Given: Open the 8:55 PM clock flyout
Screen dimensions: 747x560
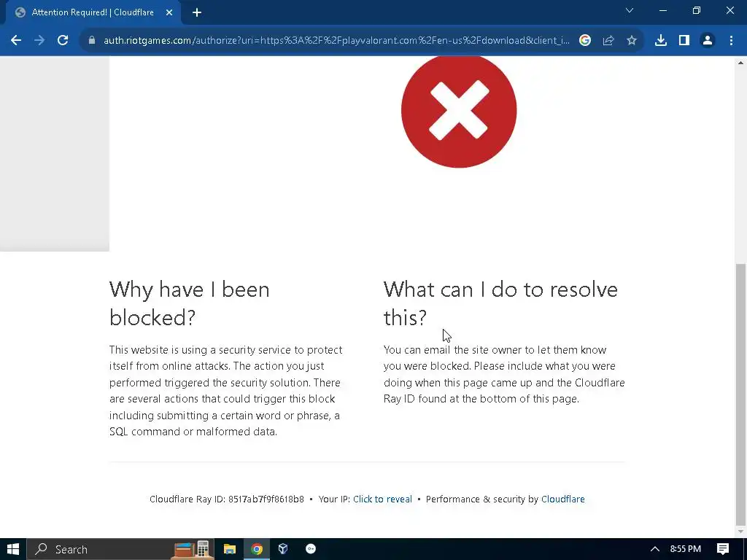Looking at the screenshot, I should coord(686,549).
